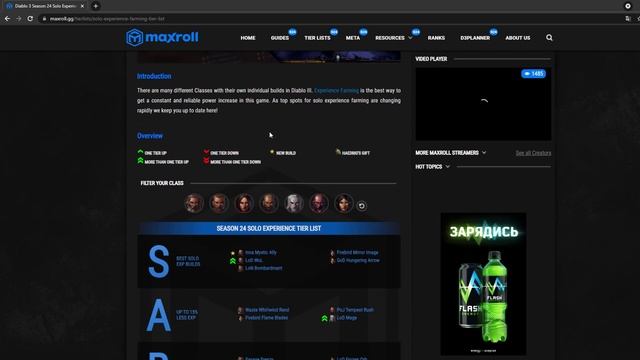Screen dimensions: 640x360
Task: Reload the page
Action: click(30, 18)
